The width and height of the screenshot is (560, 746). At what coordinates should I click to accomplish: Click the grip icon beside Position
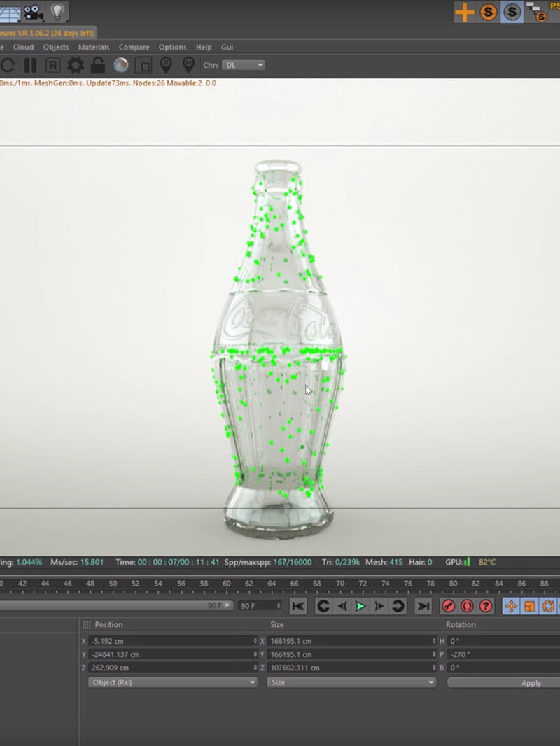(87, 625)
